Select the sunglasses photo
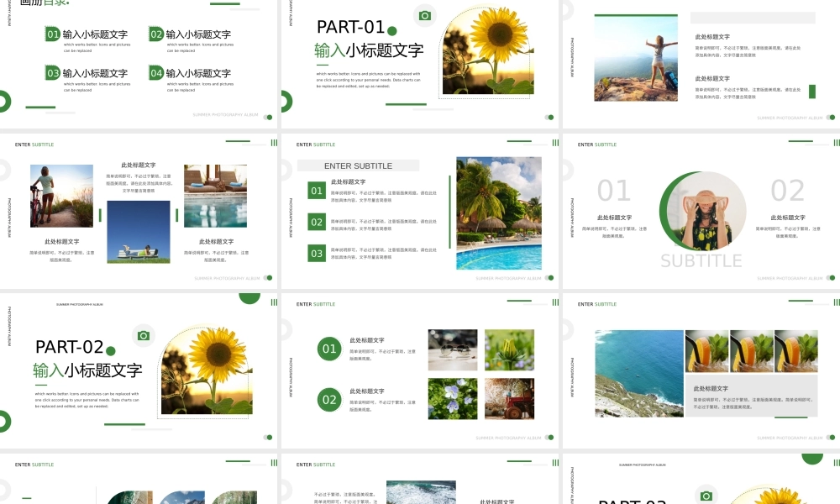Screen dimensions: 840x504 click(453, 349)
